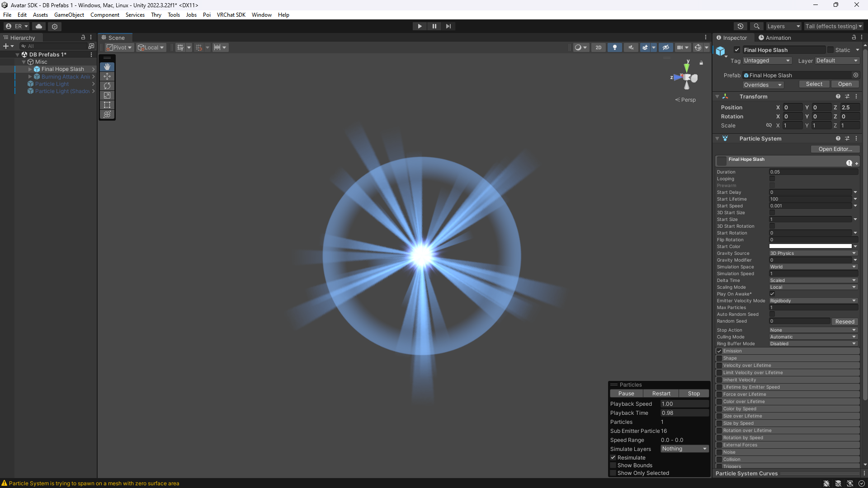This screenshot has height=488, width=868.
Task: Select the Rect tool in scene toolbar
Action: click(107, 105)
